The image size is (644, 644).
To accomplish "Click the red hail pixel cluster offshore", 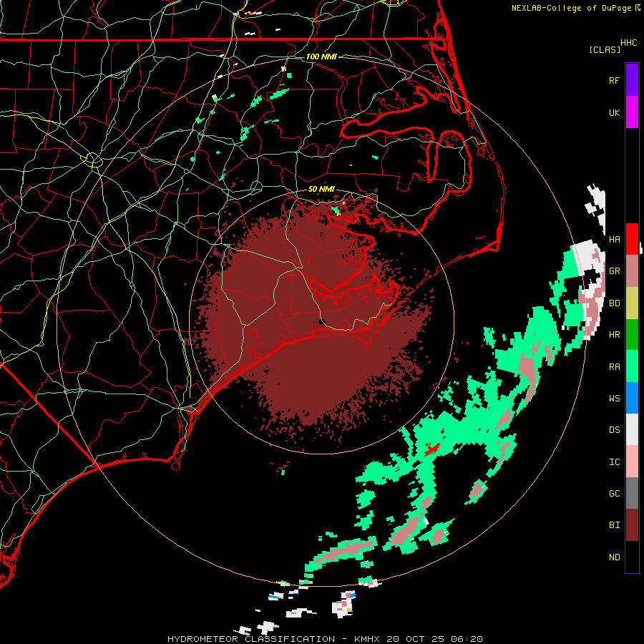I will pos(431,449).
